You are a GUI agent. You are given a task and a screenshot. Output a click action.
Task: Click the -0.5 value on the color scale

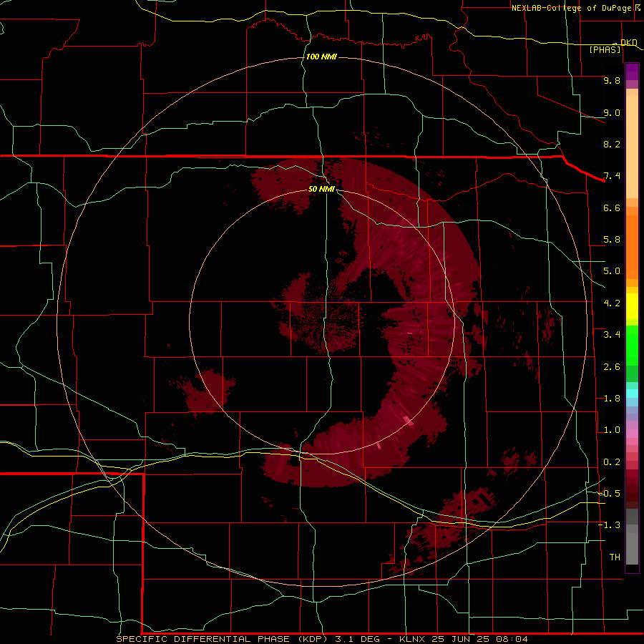609,494
